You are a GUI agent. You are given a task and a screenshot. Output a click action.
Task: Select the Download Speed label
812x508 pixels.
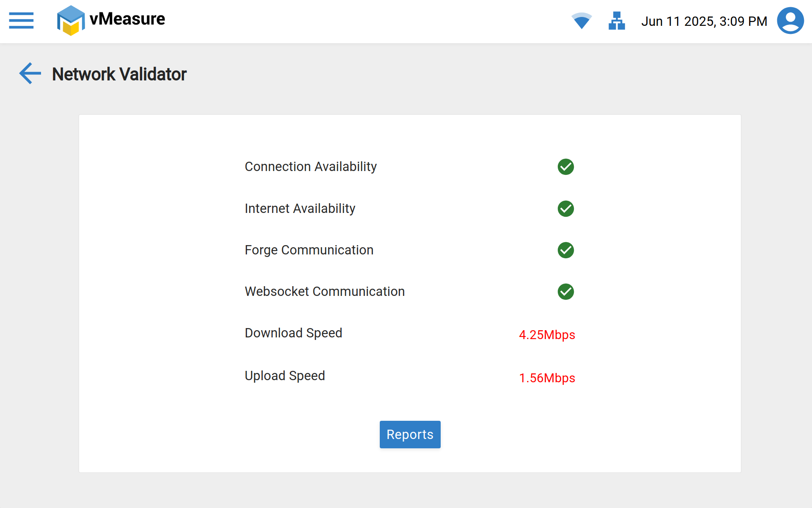(x=294, y=333)
